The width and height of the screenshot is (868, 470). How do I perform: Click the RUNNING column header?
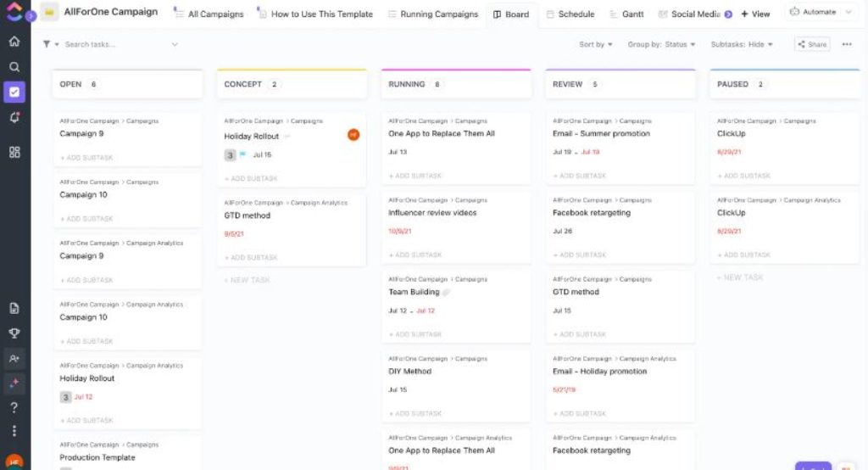456,84
